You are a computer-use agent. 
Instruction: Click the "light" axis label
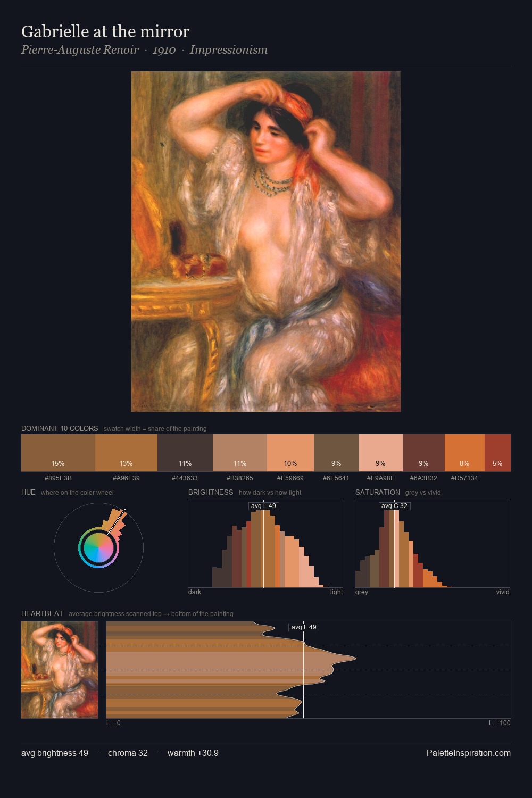[336, 592]
